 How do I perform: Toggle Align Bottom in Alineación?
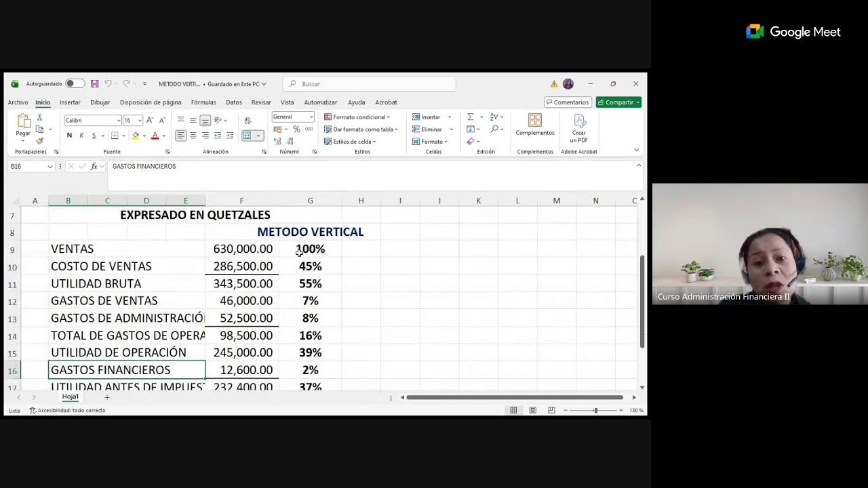(205, 120)
